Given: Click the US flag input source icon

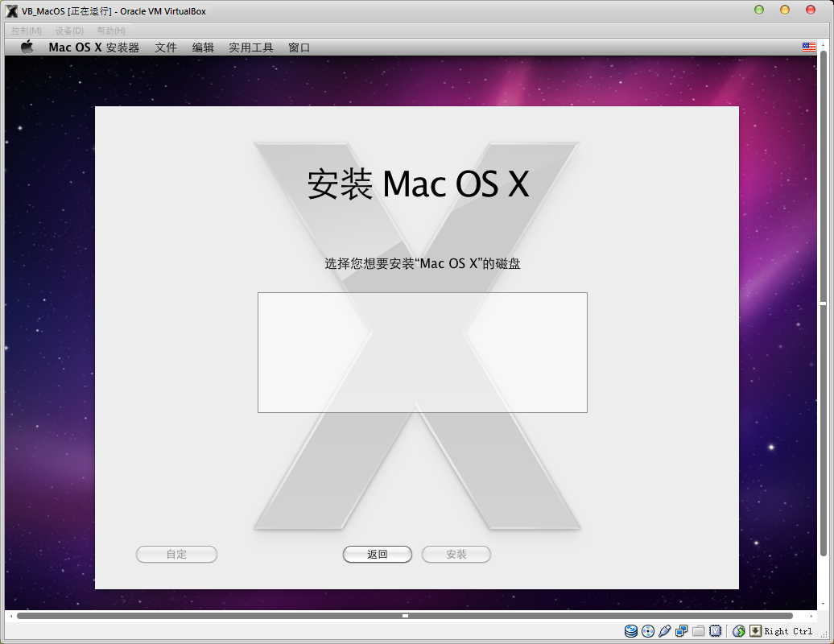Looking at the screenshot, I should click(x=808, y=47).
